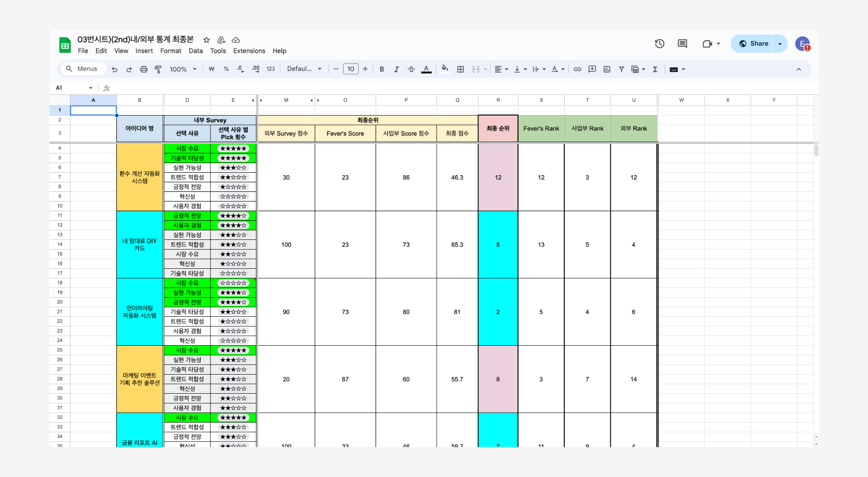The height and width of the screenshot is (477, 868).
Task: Insert a comment from the toolbar
Action: coord(592,69)
